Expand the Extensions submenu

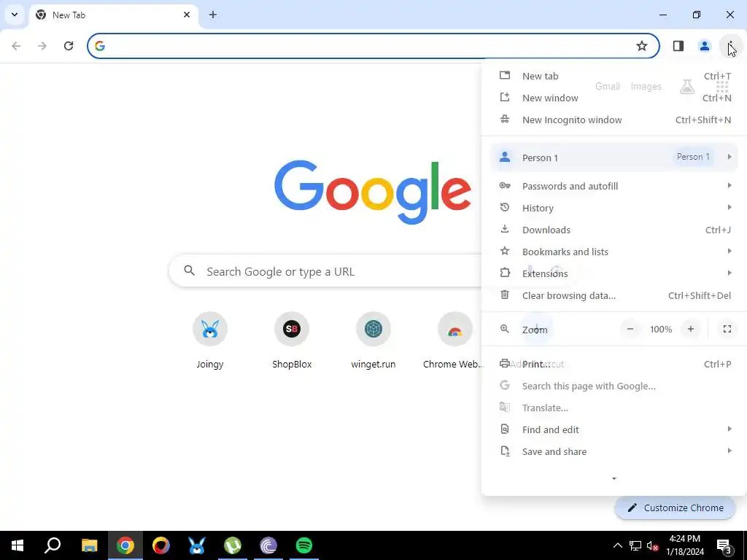(614, 274)
